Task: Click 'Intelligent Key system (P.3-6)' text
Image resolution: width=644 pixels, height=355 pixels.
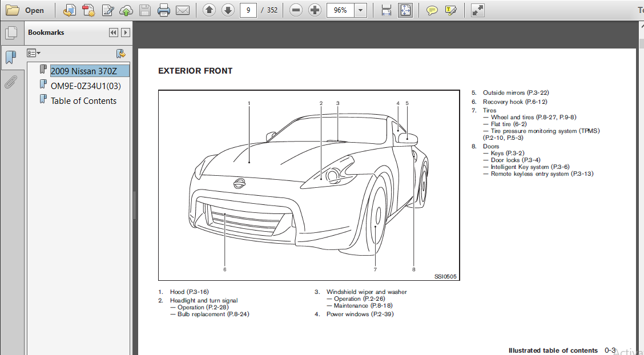Action: pos(530,167)
